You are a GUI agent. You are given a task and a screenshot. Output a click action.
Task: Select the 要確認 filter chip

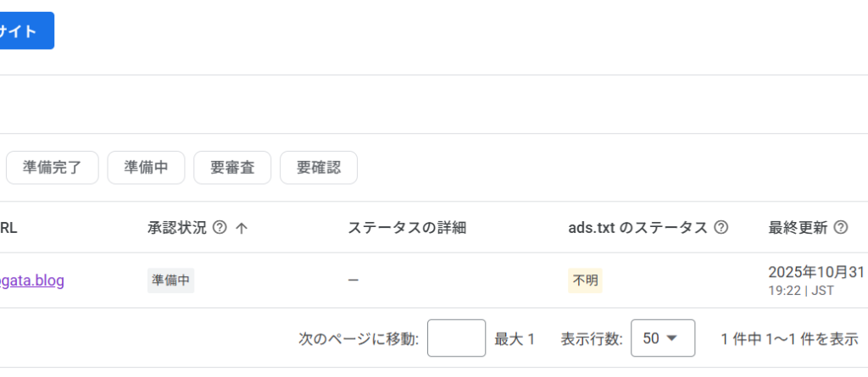point(319,168)
